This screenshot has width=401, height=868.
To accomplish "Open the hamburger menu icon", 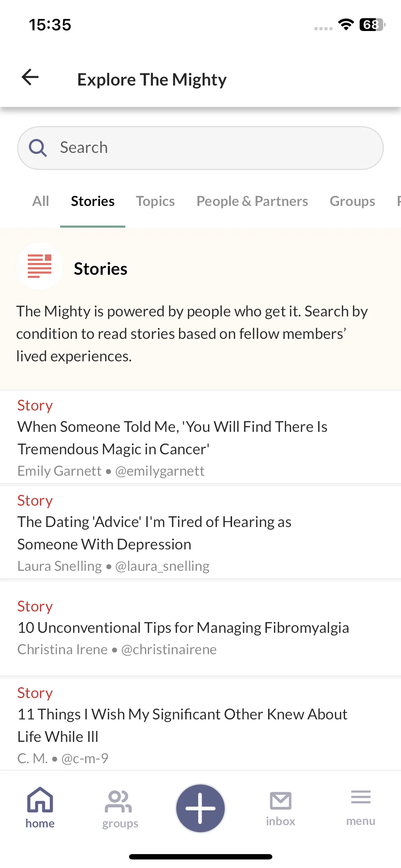I will click(x=361, y=797).
